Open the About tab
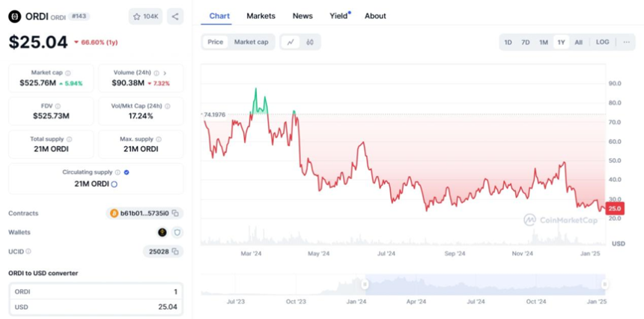The height and width of the screenshot is (319, 644). tap(375, 16)
